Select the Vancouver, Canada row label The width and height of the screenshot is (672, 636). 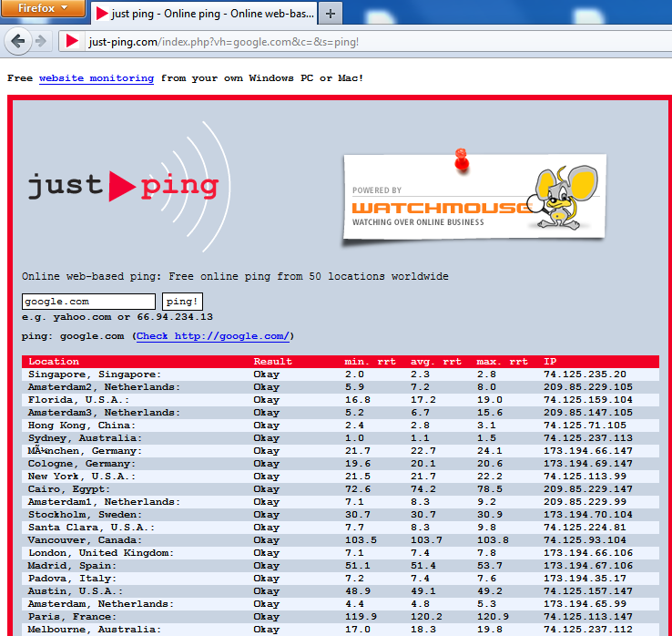pos(85,540)
